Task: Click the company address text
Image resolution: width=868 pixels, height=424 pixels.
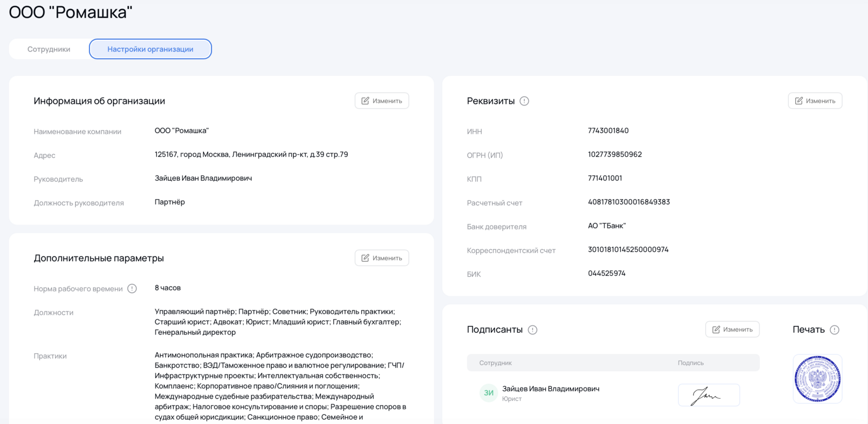Action: click(x=251, y=155)
